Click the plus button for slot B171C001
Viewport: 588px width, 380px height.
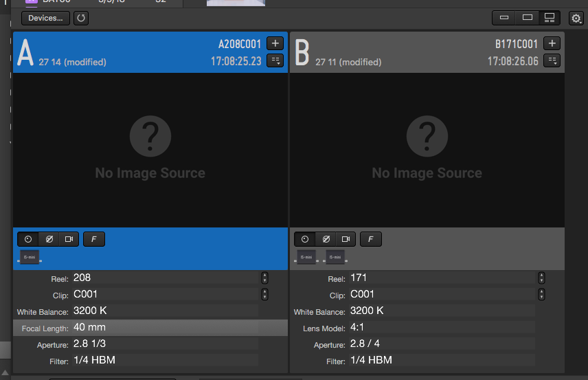[552, 43]
